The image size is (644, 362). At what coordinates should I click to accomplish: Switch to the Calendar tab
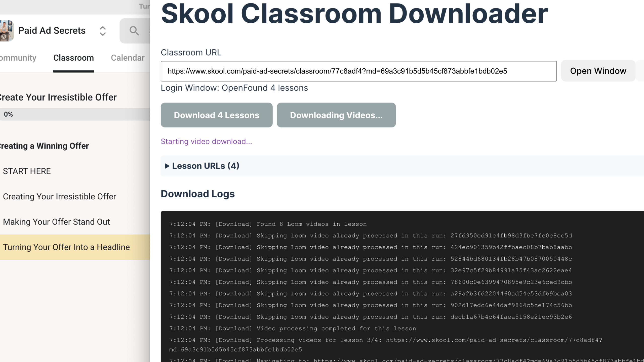pyautogui.click(x=128, y=58)
